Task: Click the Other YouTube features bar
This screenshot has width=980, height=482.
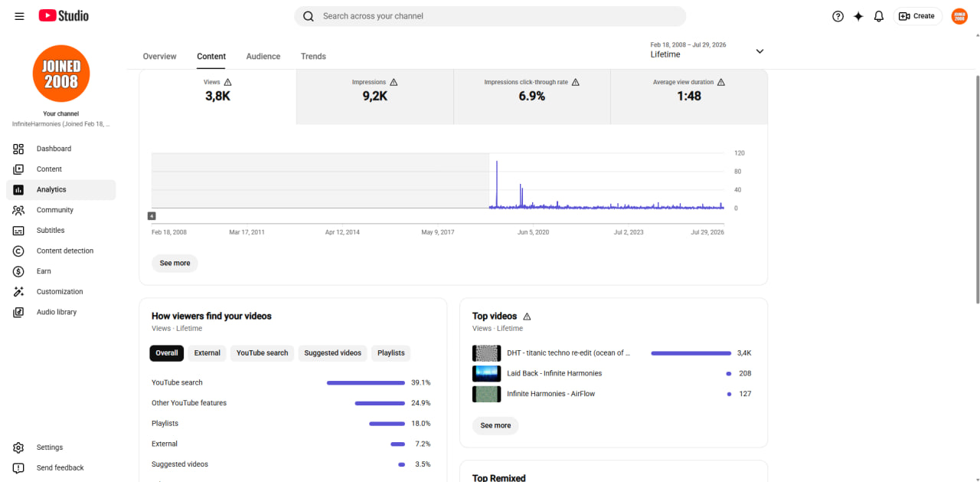Action: click(380, 403)
